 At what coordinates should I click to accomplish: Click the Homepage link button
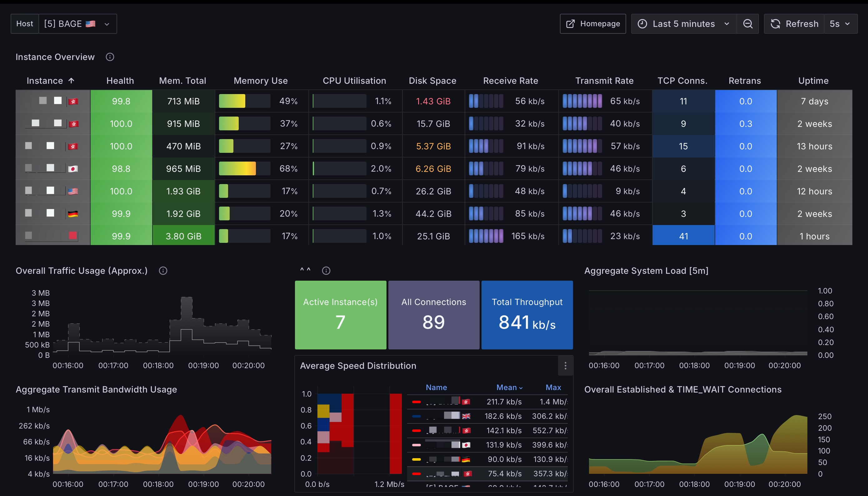pyautogui.click(x=592, y=24)
